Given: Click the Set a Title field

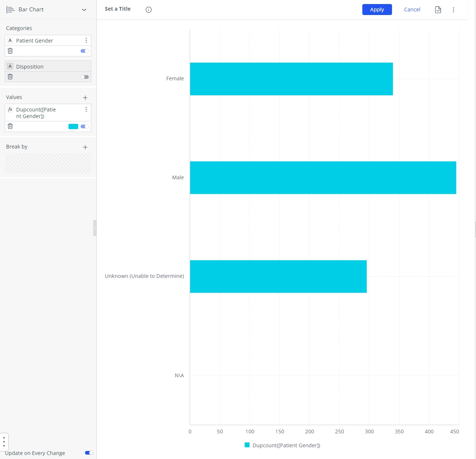Looking at the screenshot, I should (x=118, y=9).
